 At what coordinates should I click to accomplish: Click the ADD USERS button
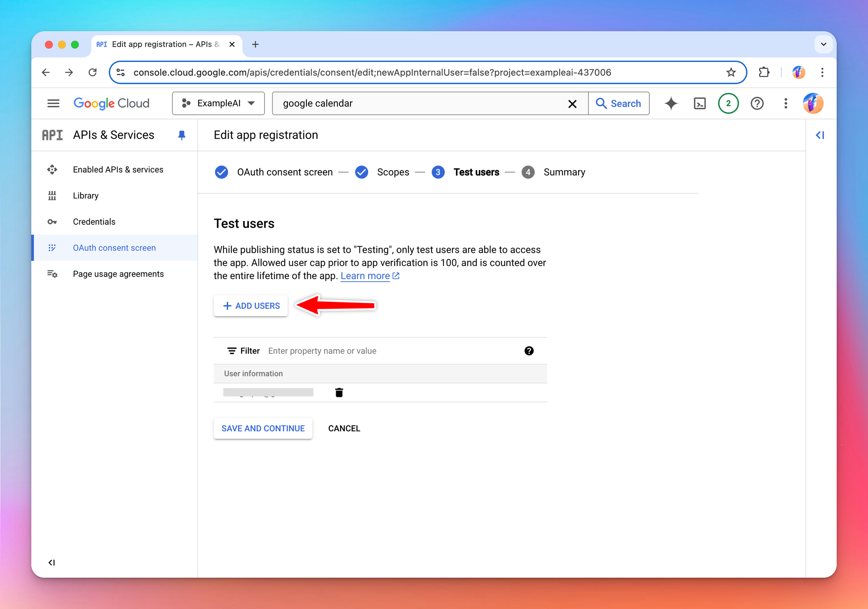pyautogui.click(x=251, y=306)
